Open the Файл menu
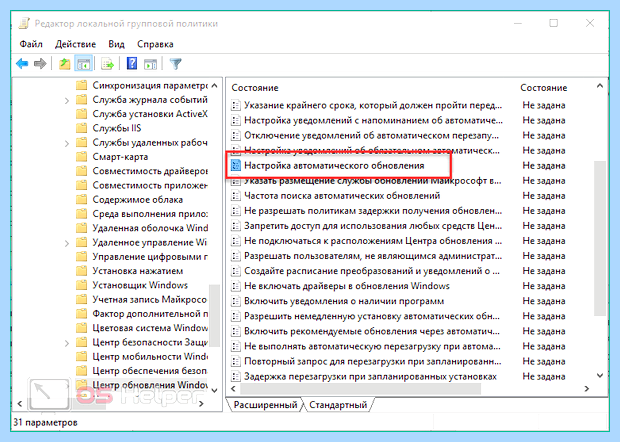This screenshot has height=442, width=620. (31, 44)
